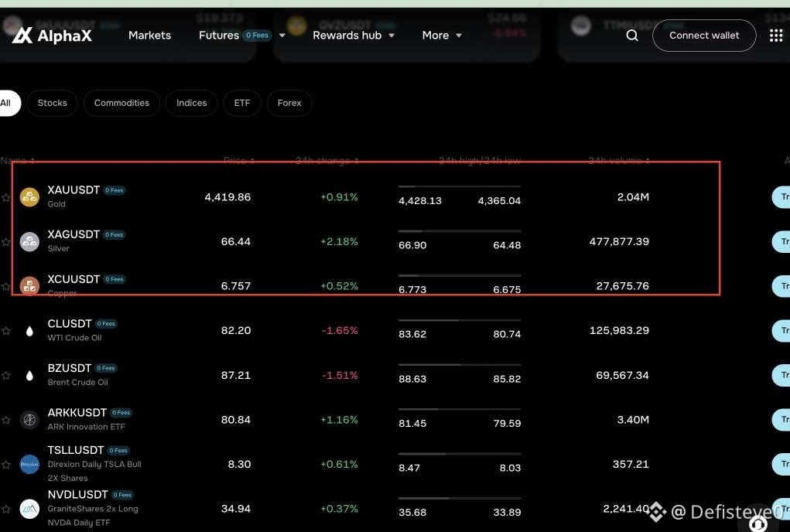790x532 pixels.
Task: Select the All filter tab
Action: [x=9, y=103]
